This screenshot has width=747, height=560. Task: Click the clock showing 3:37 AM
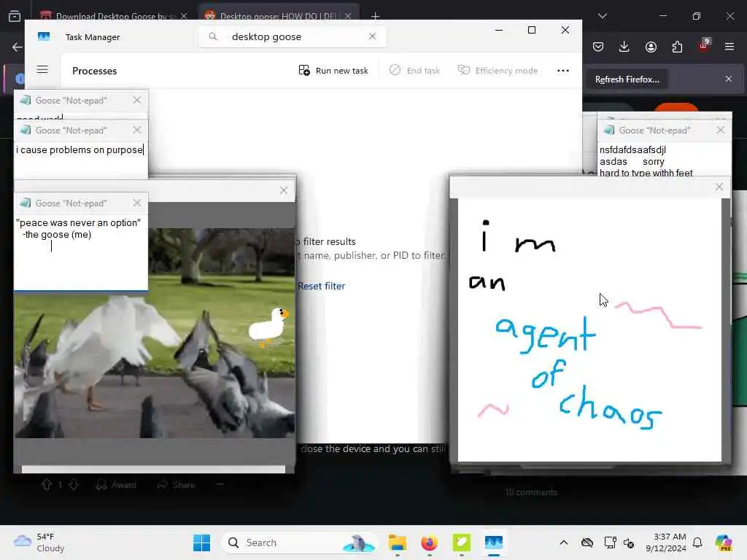665,542
